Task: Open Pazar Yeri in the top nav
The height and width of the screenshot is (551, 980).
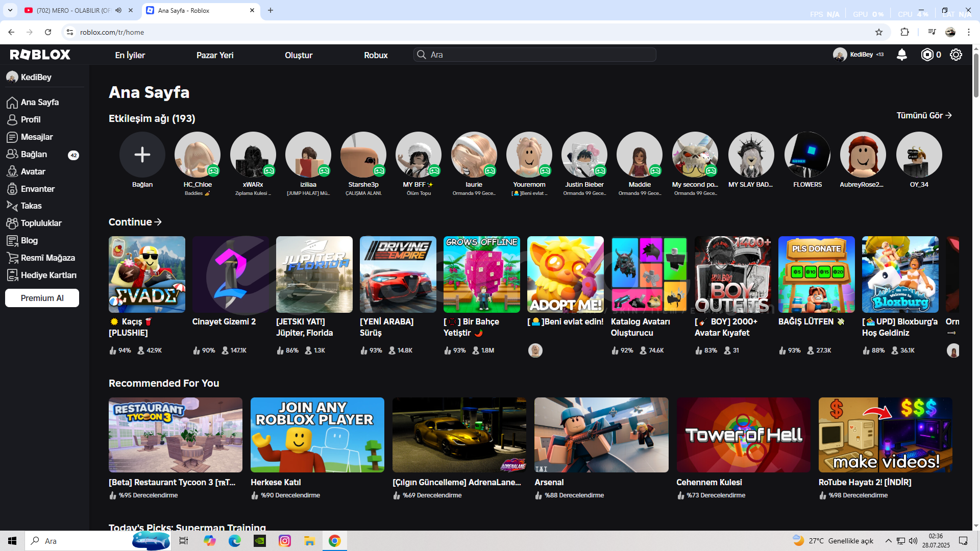Action: [x=215, y=55]
